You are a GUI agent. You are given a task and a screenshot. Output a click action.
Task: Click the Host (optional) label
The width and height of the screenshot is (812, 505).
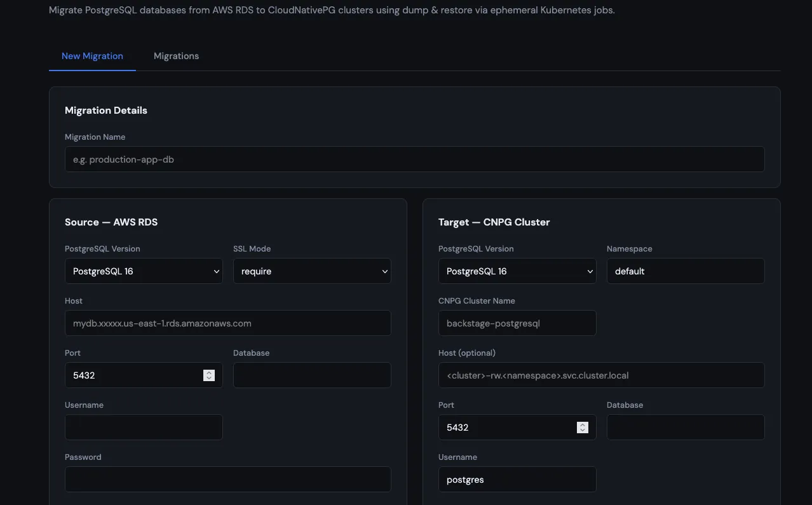[467, 353]
